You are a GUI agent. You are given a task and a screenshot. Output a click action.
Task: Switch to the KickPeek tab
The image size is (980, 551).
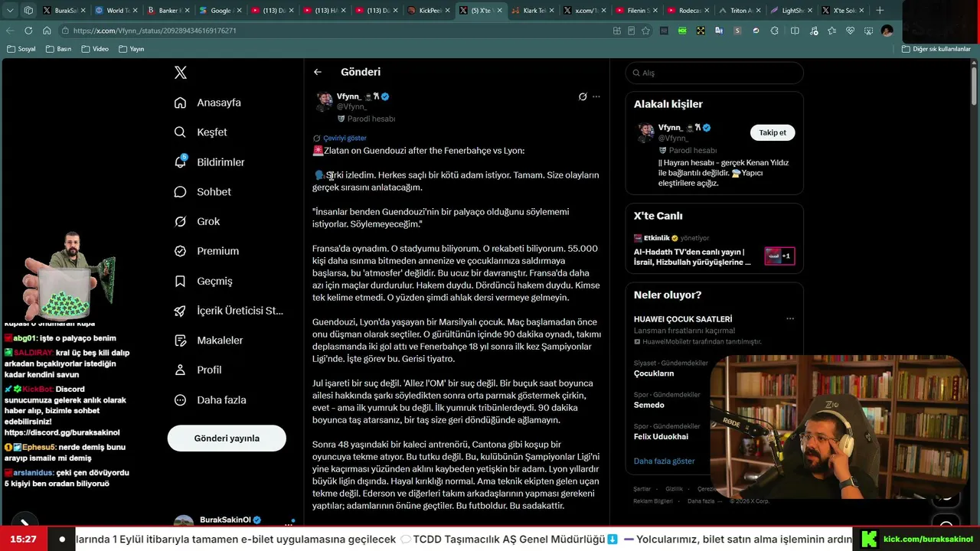[428, 11]
